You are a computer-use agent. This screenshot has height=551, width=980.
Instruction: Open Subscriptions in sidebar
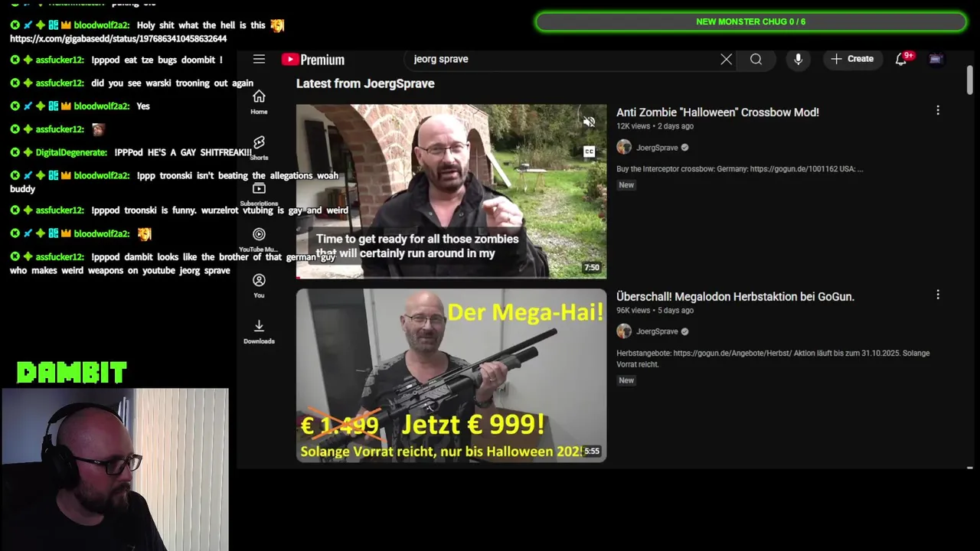tap(259, 194)
